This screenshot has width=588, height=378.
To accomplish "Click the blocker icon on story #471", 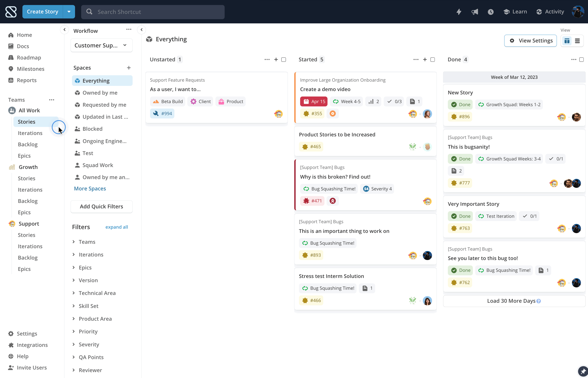I will point(332,201).
